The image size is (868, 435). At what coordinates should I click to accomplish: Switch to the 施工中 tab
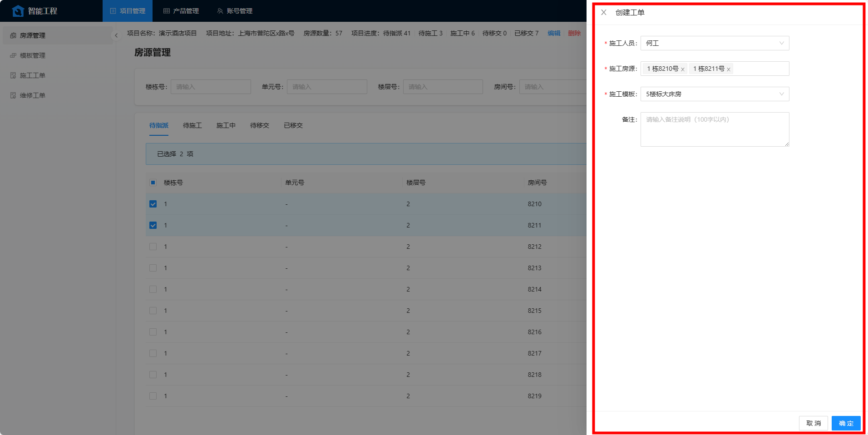[x=226, y=125]
